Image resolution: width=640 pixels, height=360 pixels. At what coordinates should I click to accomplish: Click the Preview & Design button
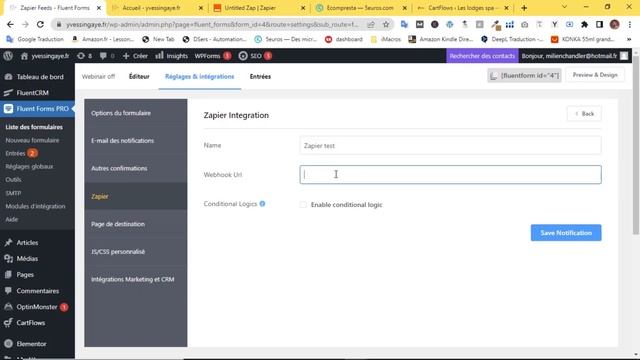pos(595,75)
